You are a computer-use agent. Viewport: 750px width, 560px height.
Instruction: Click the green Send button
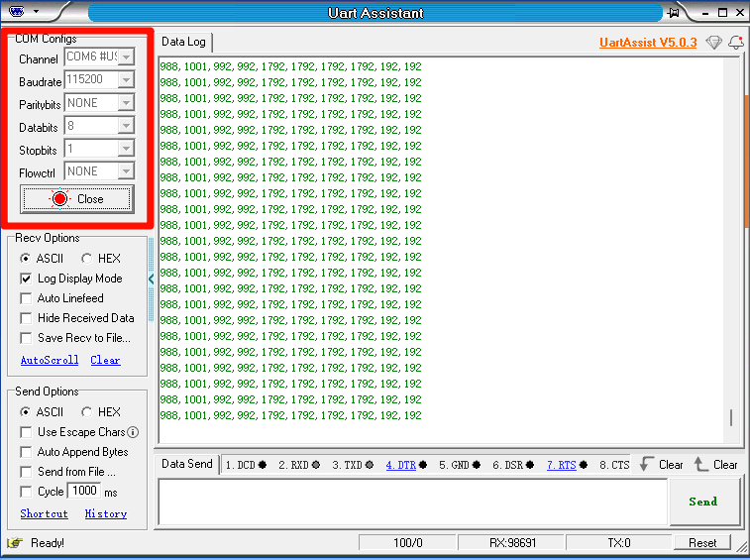pyautogui.click(x=703, y=502)
